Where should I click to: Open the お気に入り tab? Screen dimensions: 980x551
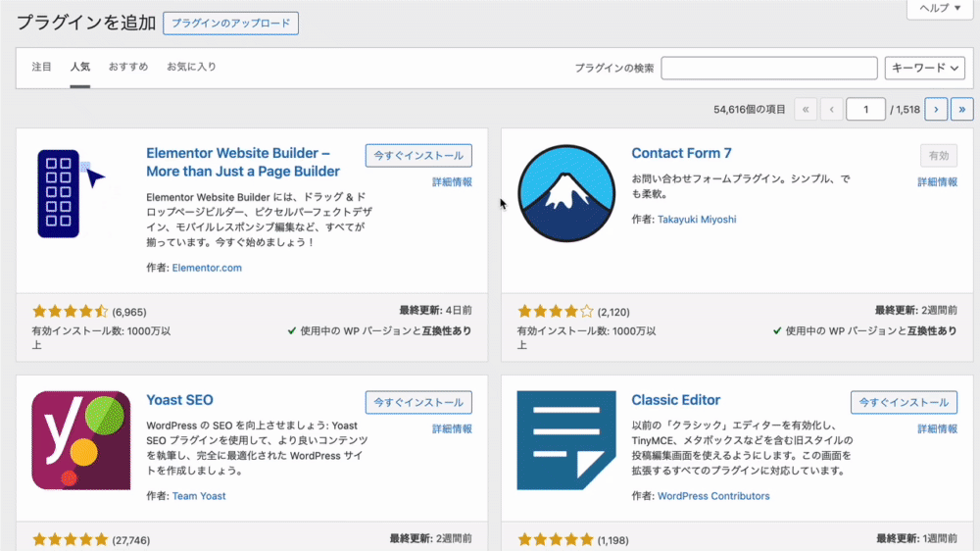191,67
